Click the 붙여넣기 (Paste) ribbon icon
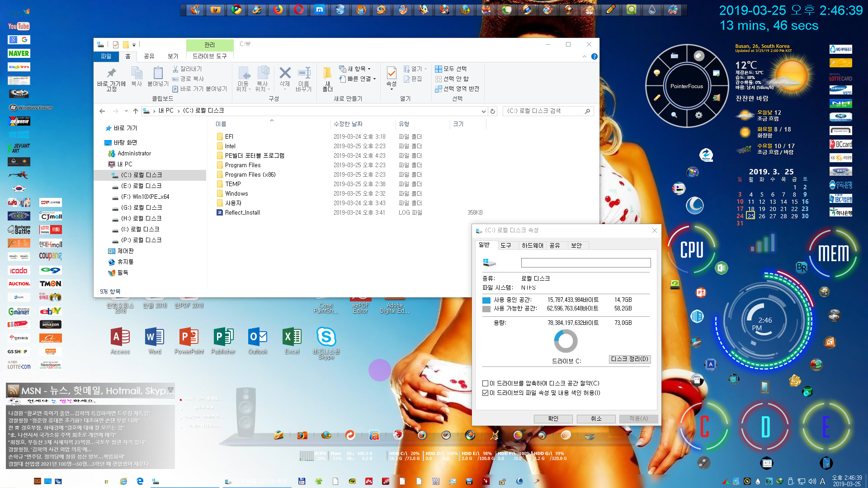The width and height of the screenshot is (868, 488). [x=158, y=77]
